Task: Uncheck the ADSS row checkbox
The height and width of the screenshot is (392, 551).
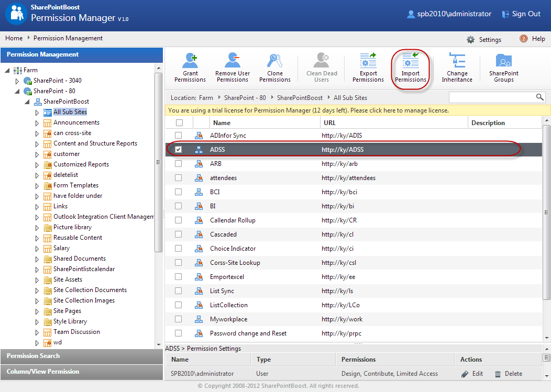Action: pos(179,149)
